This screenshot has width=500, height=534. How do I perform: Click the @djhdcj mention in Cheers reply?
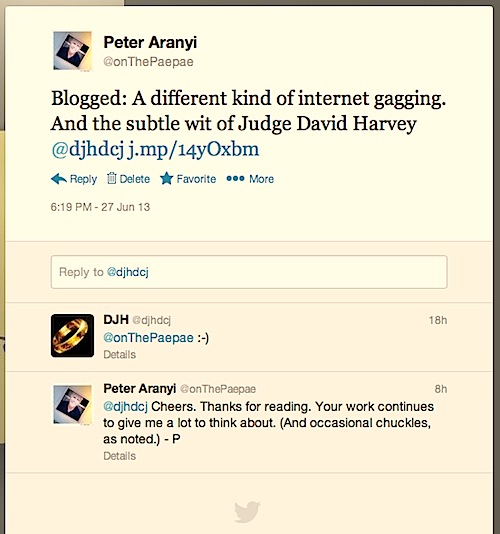[x=125, y=407]
